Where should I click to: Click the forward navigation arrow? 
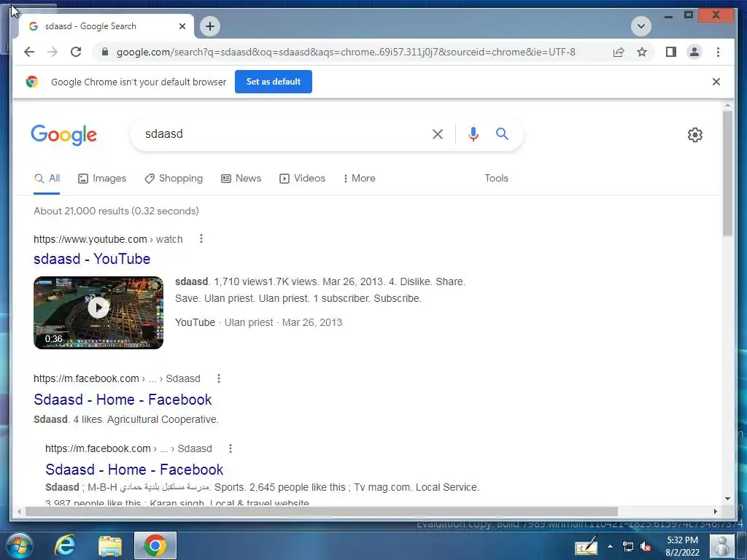[x=53, y=52]
